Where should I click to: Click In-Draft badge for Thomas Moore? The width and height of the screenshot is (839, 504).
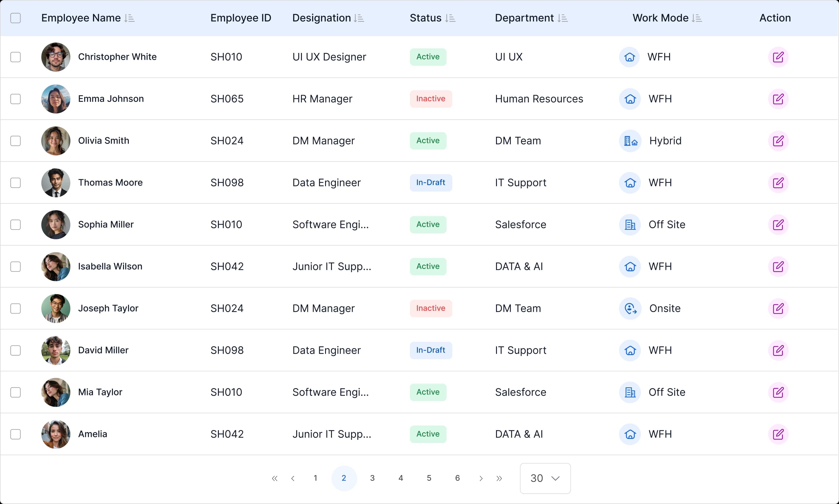click(x=430, y=183)
